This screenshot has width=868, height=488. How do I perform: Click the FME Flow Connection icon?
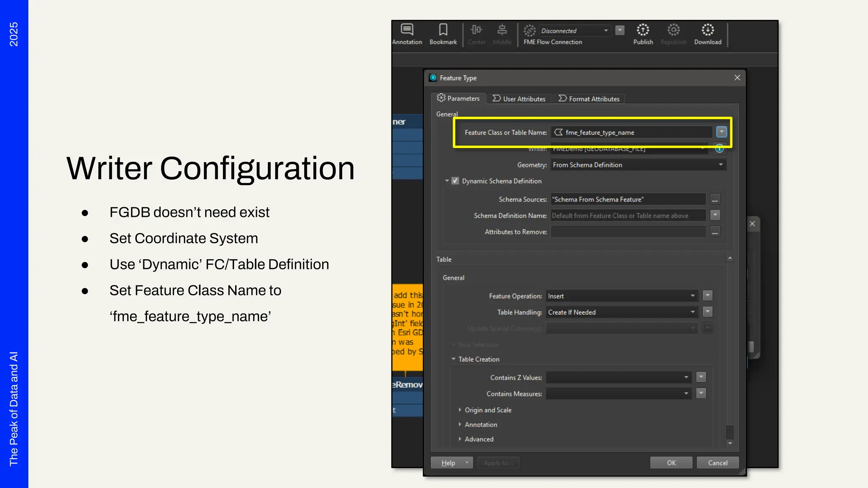point(530,30)
